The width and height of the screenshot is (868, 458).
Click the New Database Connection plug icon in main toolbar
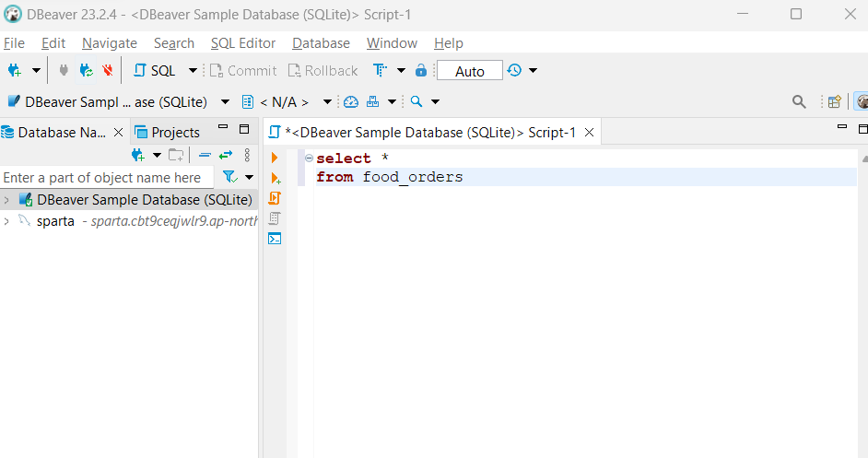(x=15, y=70)
